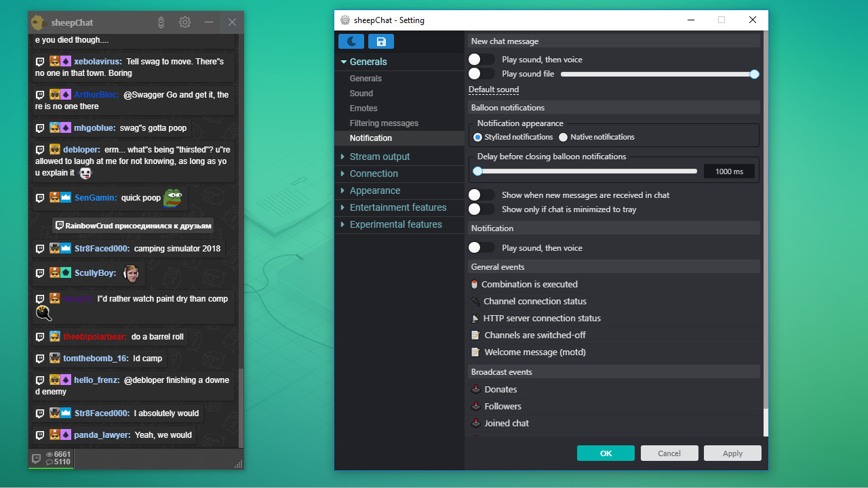Click the Welcome message (motd) note icon
Viewport: 868px width, 488px height.
click(475, 352)
